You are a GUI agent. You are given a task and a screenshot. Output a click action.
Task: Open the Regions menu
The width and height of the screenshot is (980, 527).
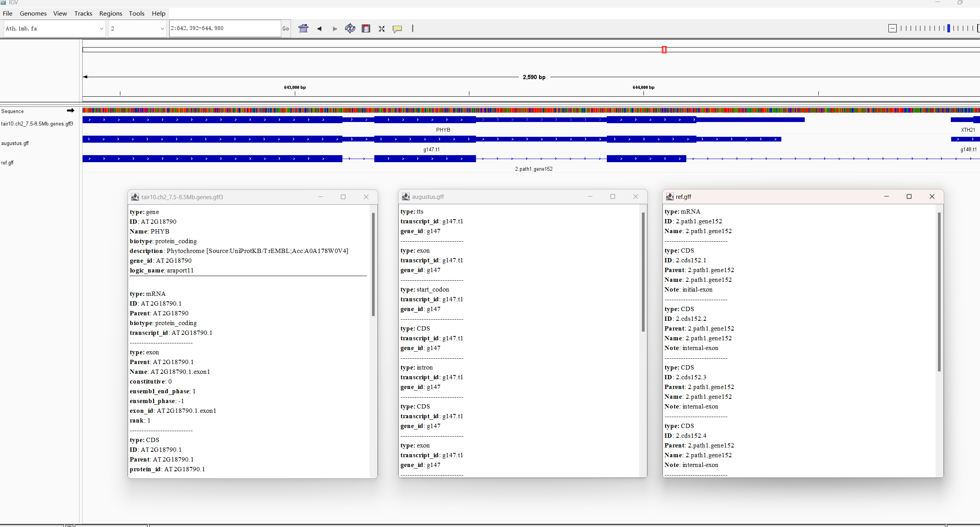(111, 13)
